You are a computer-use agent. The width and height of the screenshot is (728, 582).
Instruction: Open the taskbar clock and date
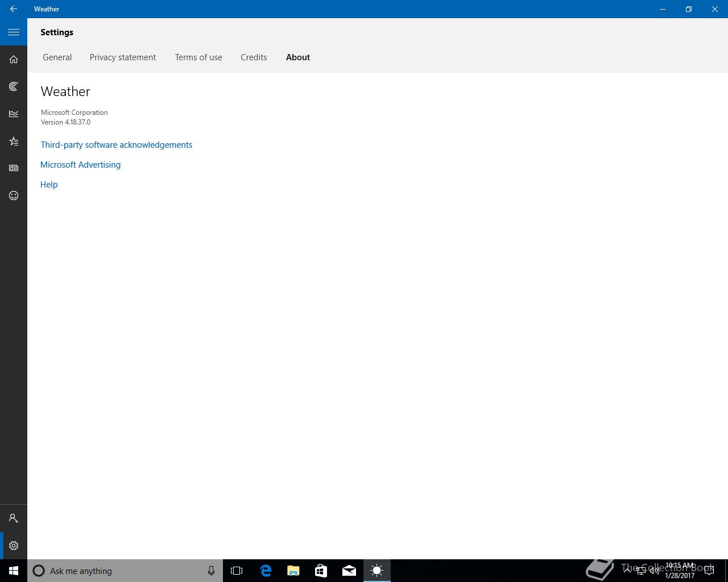tap(680, 571)
